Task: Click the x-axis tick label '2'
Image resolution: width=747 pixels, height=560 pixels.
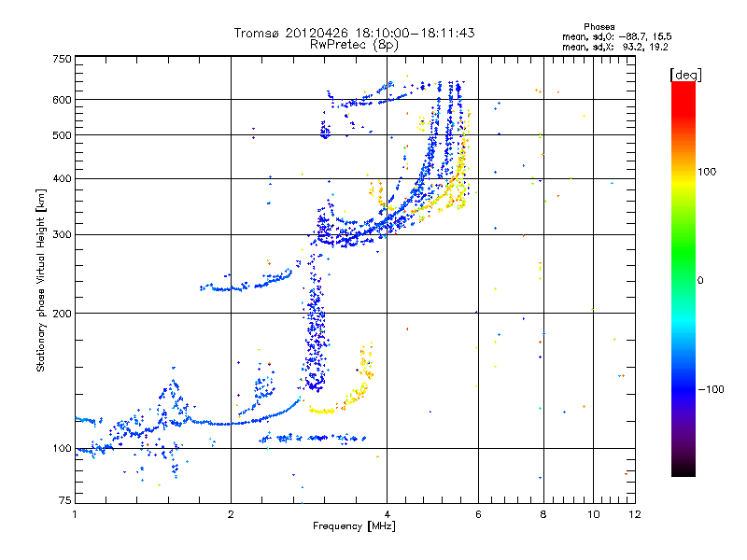Action: 231,514
